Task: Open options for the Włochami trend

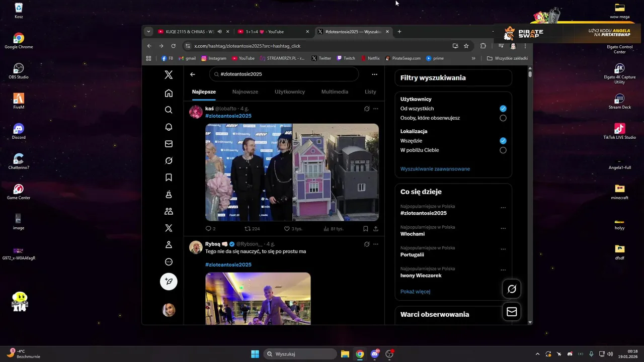Action: coord(503,229)
